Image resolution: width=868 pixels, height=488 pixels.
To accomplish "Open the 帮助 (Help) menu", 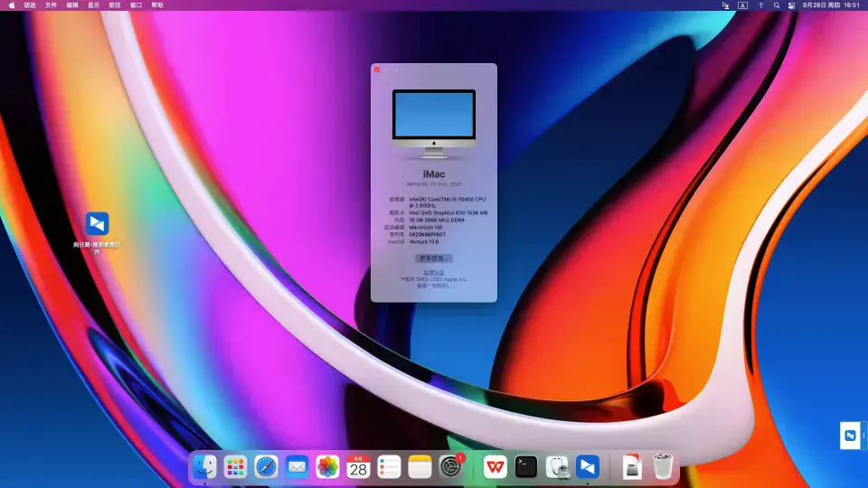I will coord(157,5).
